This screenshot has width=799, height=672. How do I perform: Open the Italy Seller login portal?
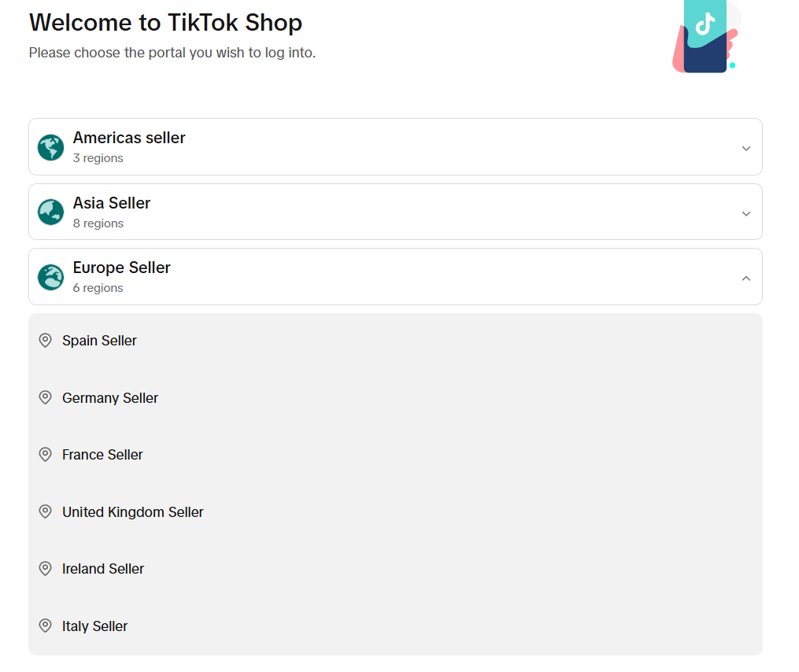(x=95, y=626)
